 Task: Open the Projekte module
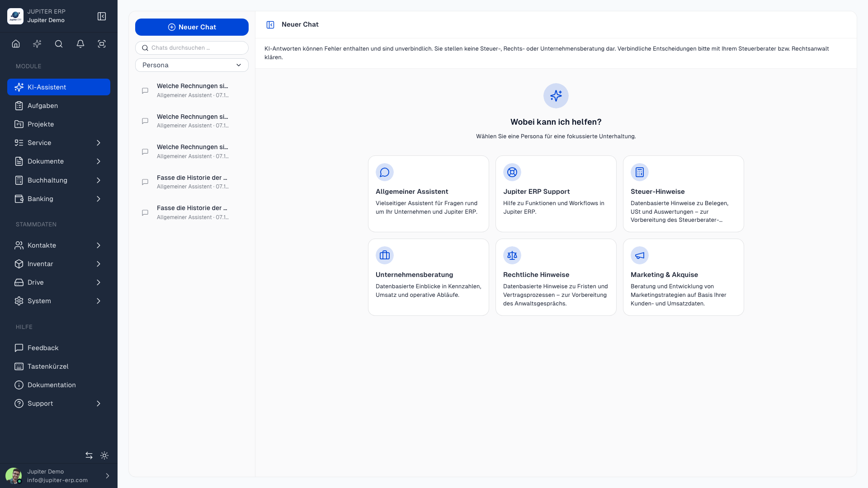pos(59,124)
